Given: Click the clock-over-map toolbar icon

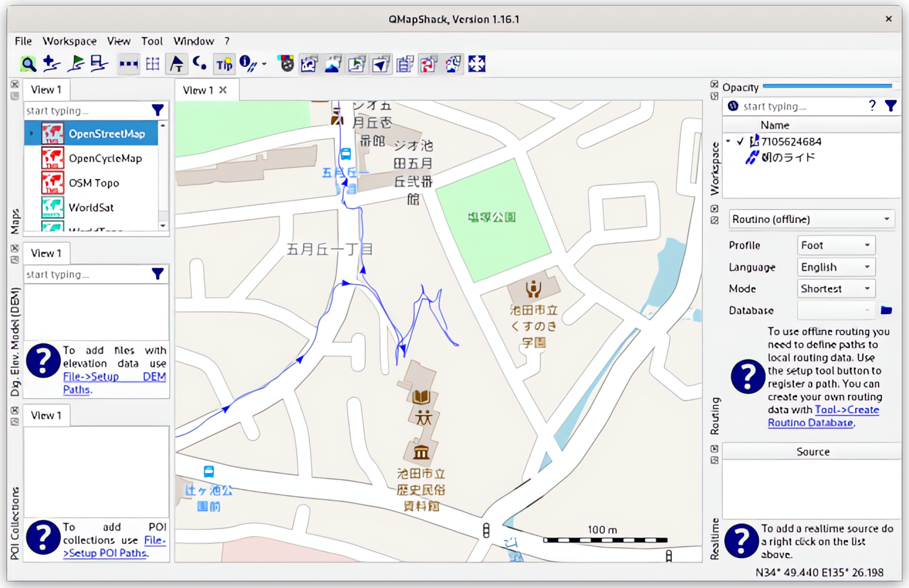Looking at the screenshot, I should pos(453,64).
